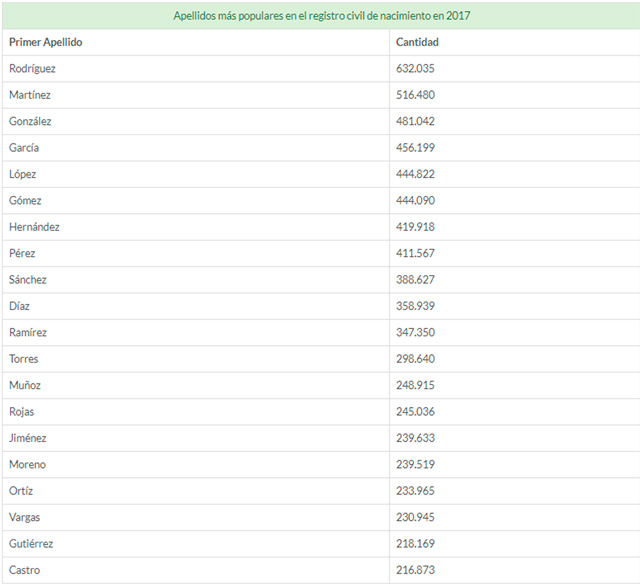Click the González row name
Screen dimensions: 640x584
(30, 121)
